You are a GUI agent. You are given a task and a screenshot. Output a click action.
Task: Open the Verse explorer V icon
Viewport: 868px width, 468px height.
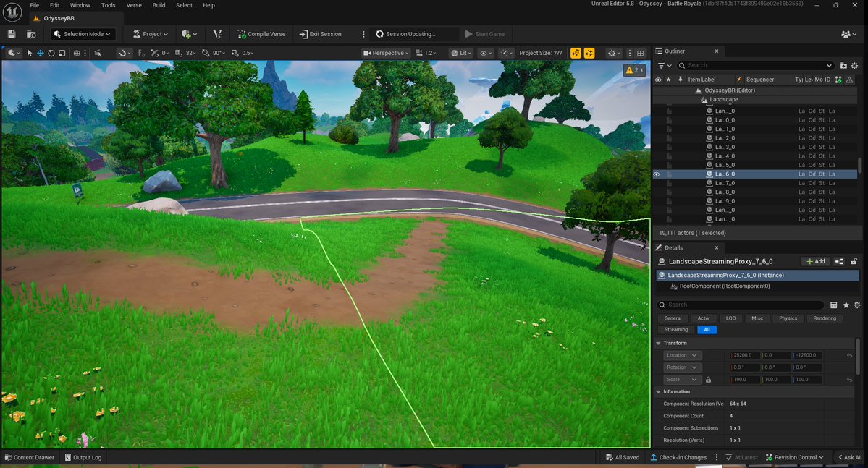pyautogui.click(x=217, y=34)
